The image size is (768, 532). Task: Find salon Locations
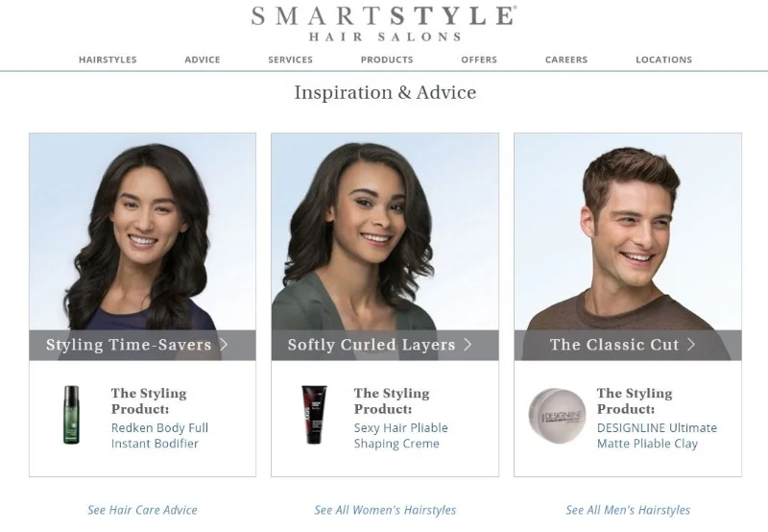click(663, 60)
